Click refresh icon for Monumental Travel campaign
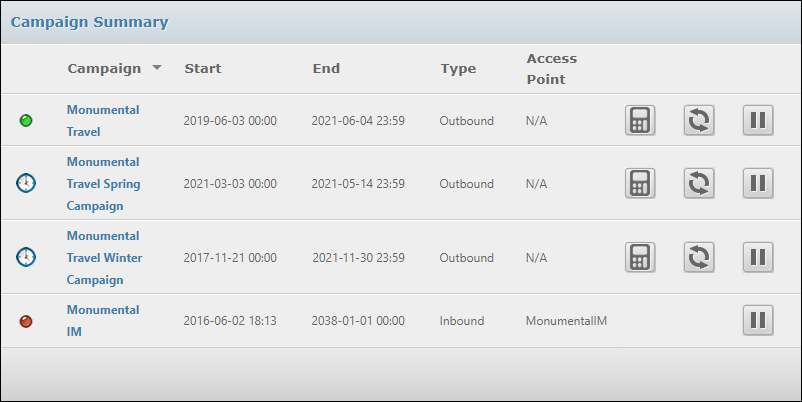 pos(699,121)
